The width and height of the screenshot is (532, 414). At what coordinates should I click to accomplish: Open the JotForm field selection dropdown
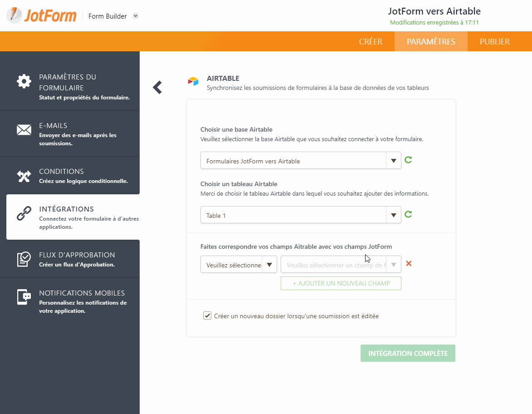(x=341, y=264)
